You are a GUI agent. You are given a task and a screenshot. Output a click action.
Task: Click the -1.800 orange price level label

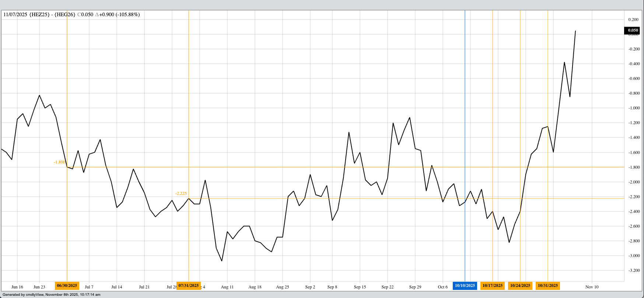pos(59,162)
